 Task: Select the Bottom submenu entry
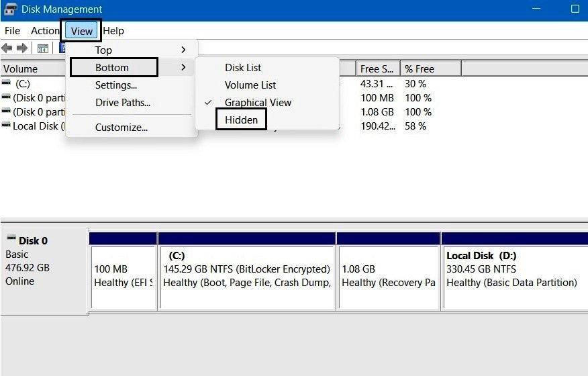[132, 68]
